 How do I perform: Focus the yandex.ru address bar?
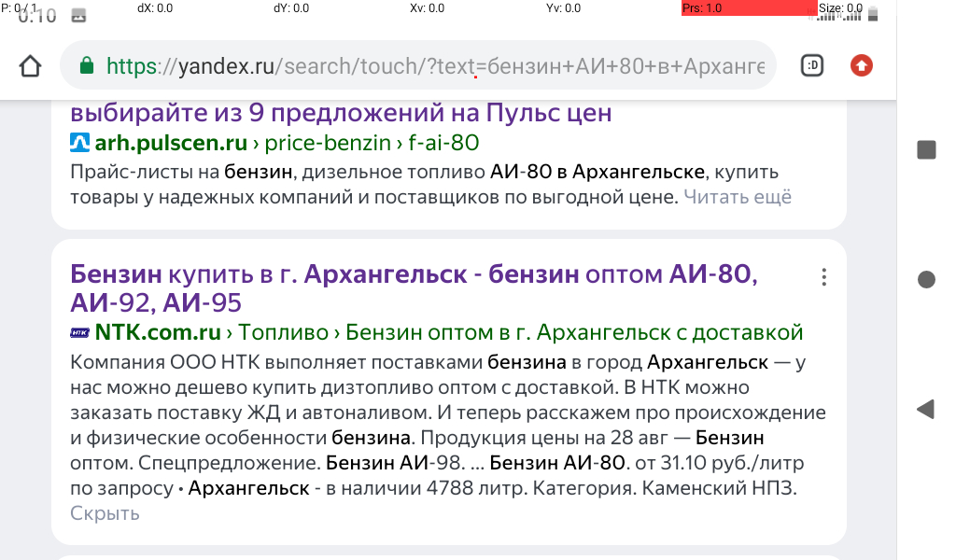click(417, 66)
